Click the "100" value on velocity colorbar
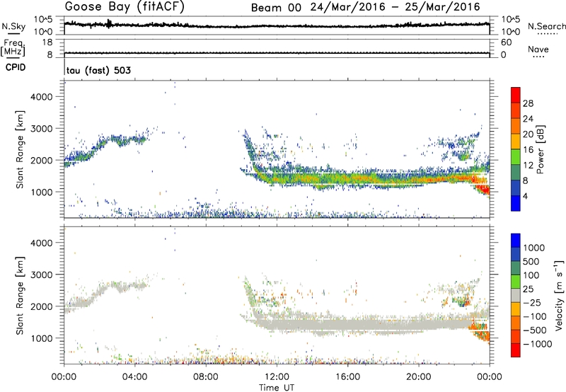 pos(531,275)
